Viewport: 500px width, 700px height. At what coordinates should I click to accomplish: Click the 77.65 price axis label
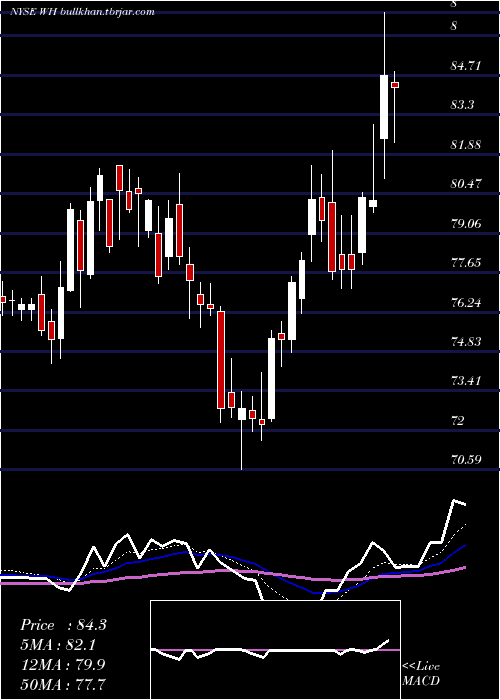[x=466, y=262]
